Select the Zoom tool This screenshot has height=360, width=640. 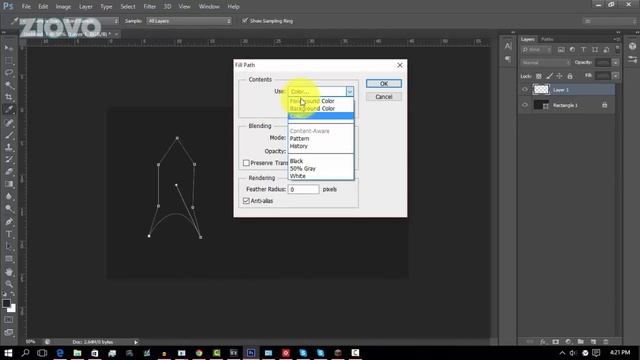coord(9,284)
